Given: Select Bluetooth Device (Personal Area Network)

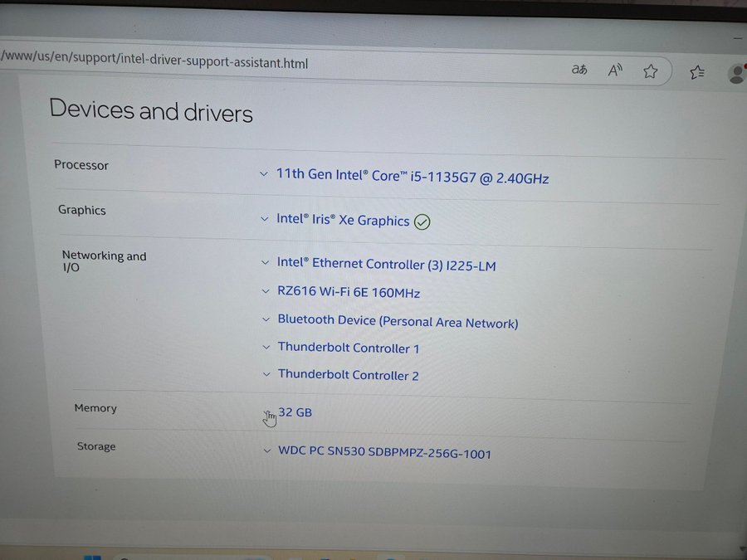Looking at the screenshot, I should [x=398, y=321].
